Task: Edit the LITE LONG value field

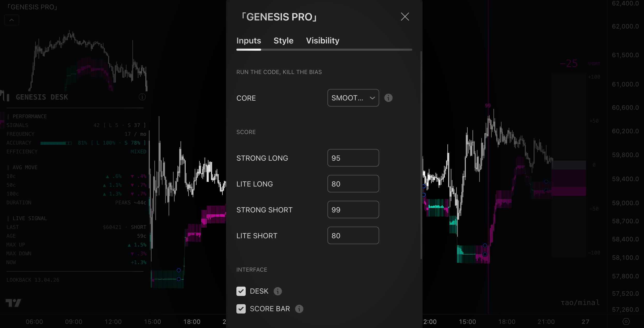Action: (353, 184)
